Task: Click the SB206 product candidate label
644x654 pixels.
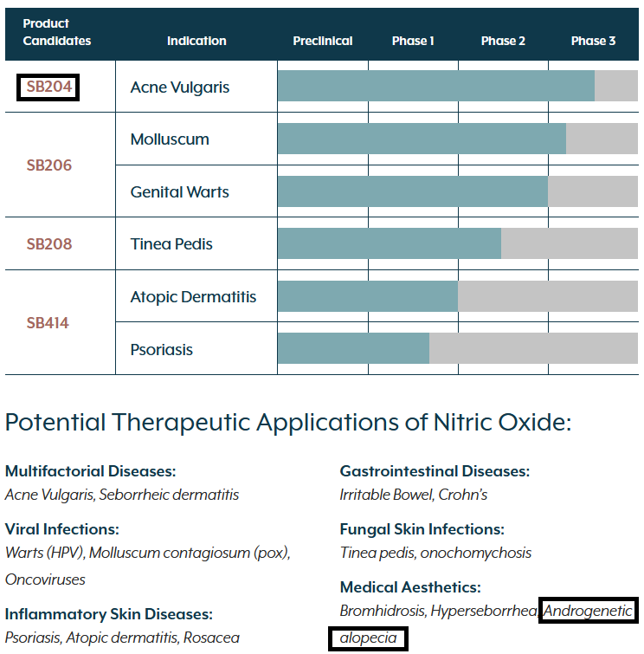Action: coord(49,165)
